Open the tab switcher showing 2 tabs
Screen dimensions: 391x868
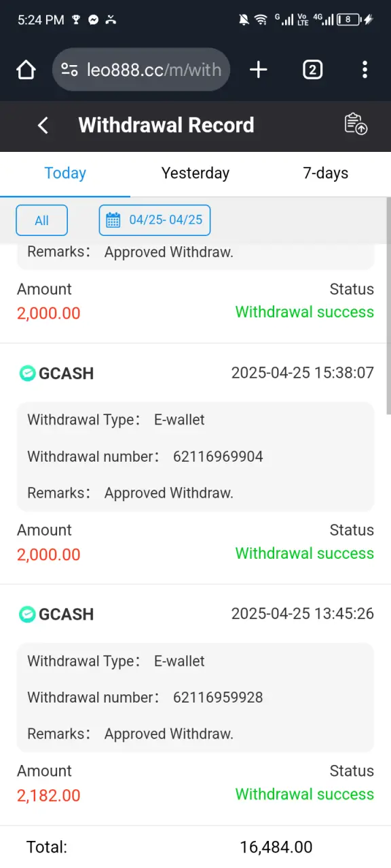pyautogui.click(x=312, y=70)
